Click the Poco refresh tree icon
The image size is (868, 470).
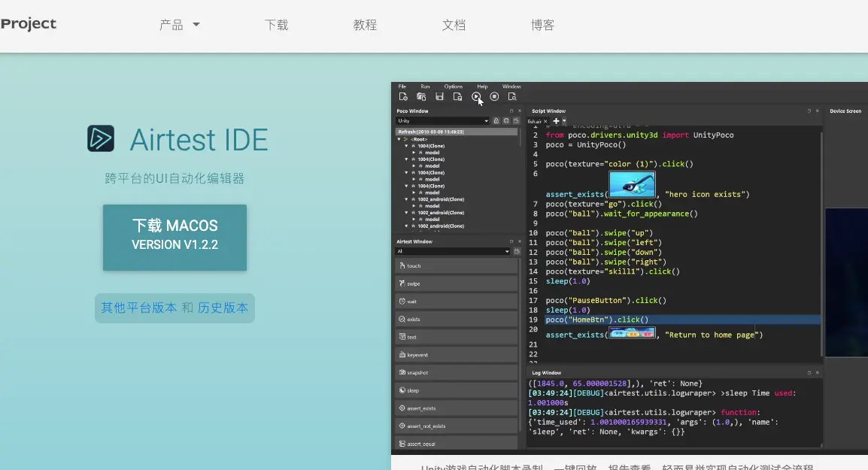506,120
